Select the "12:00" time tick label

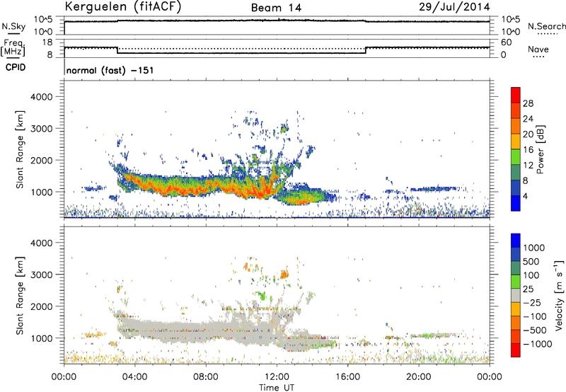[x=277, y=377]
